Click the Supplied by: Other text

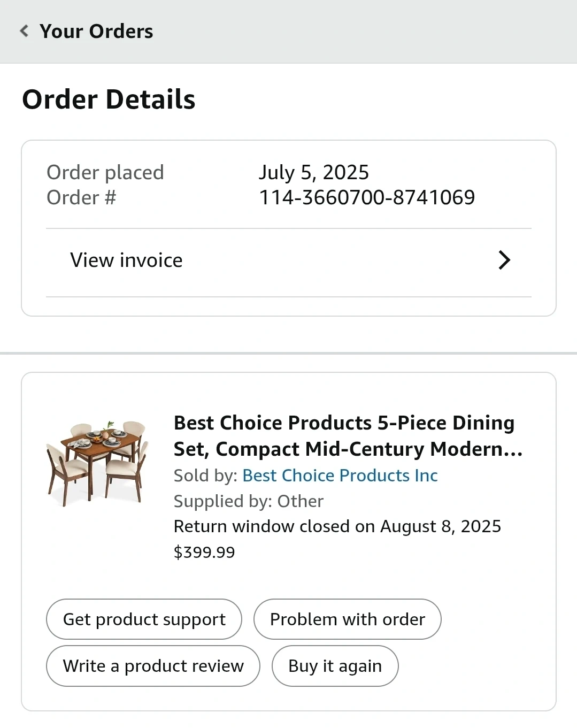(x=249, y=501)
